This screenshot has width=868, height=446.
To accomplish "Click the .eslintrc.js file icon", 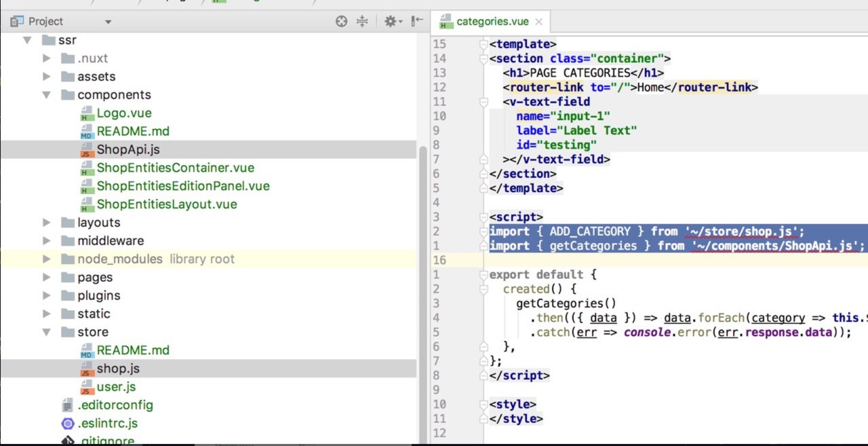I will click(x=67, y=424).
